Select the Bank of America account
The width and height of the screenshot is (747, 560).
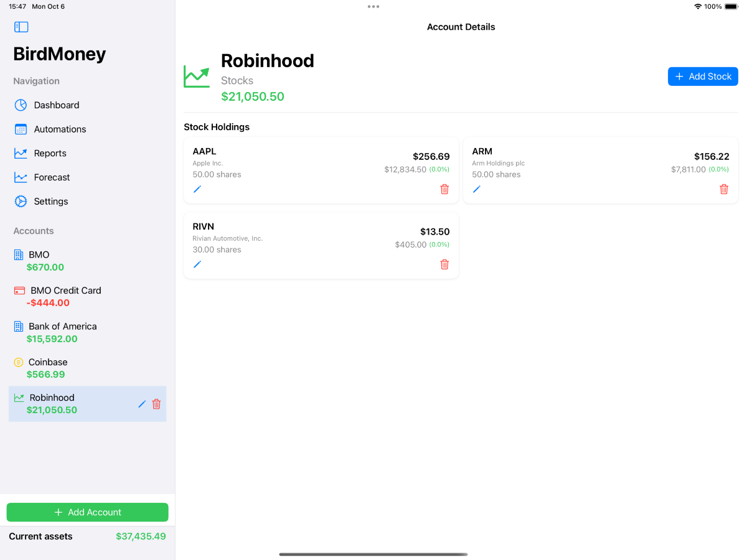[x=62, y=332]
